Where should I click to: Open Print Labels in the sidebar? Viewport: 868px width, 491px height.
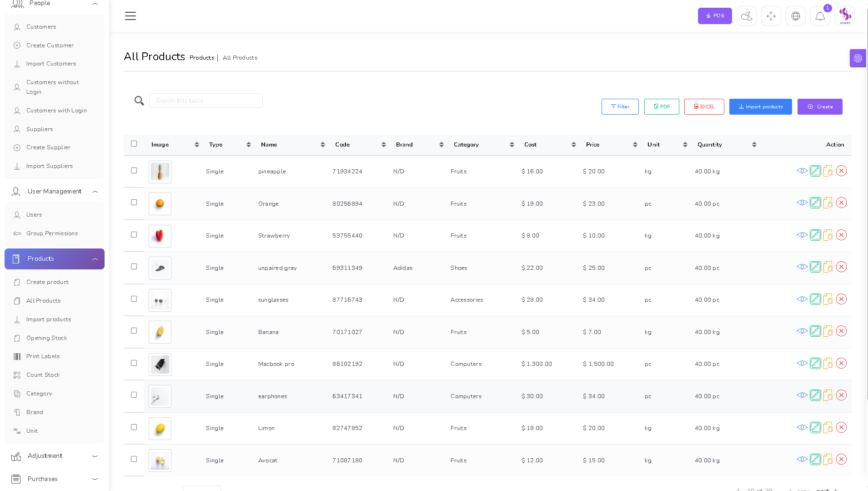(43, 356)
